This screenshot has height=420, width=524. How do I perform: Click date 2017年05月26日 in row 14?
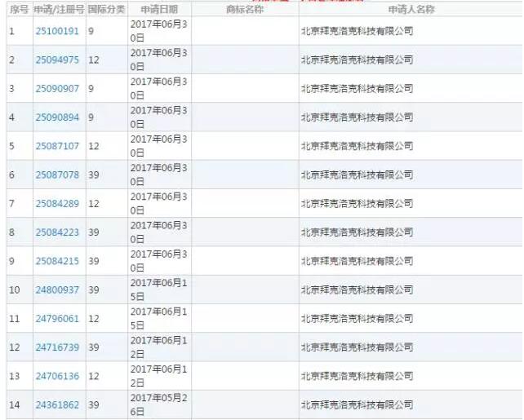pos(158,405)
